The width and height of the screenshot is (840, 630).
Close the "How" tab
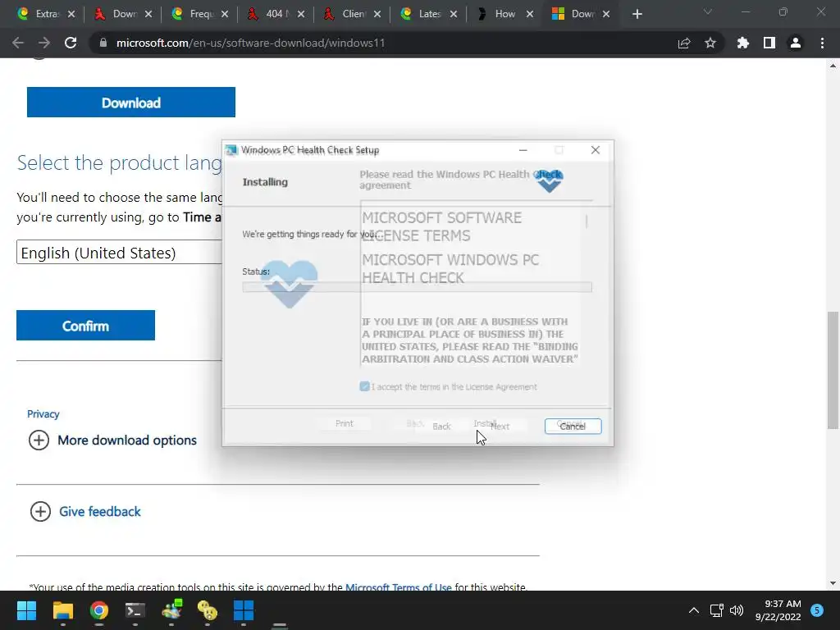click(x=530, y=14)
